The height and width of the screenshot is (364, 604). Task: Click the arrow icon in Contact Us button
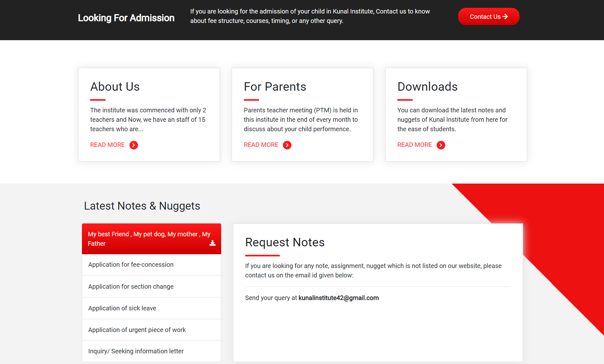tap(505, 16)
